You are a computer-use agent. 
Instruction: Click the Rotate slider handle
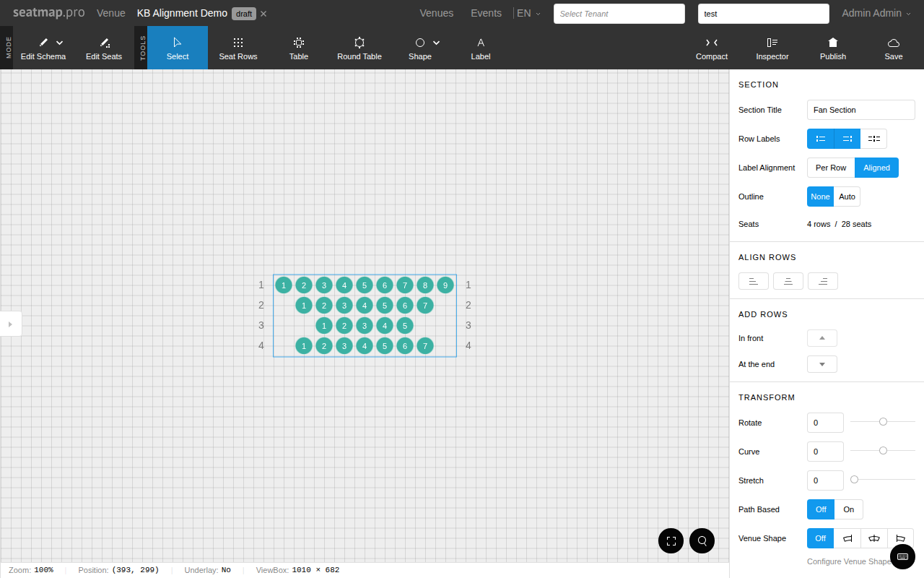coord(883,422)
